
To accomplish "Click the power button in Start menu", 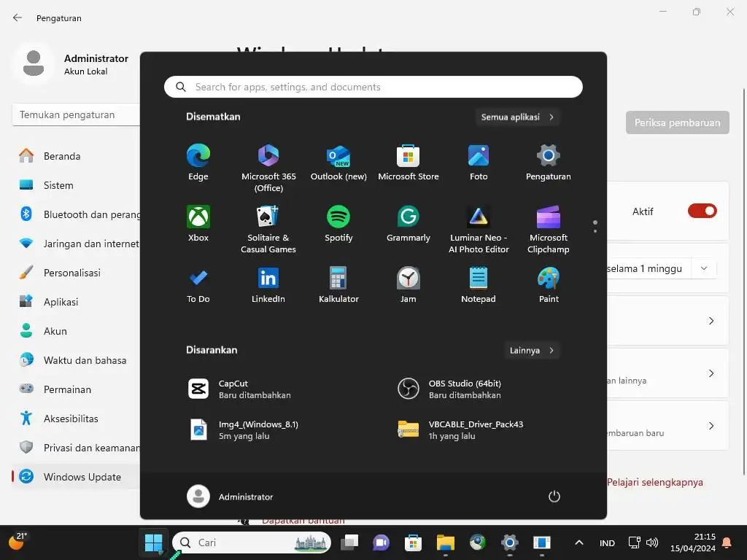I will coord(554,497).
